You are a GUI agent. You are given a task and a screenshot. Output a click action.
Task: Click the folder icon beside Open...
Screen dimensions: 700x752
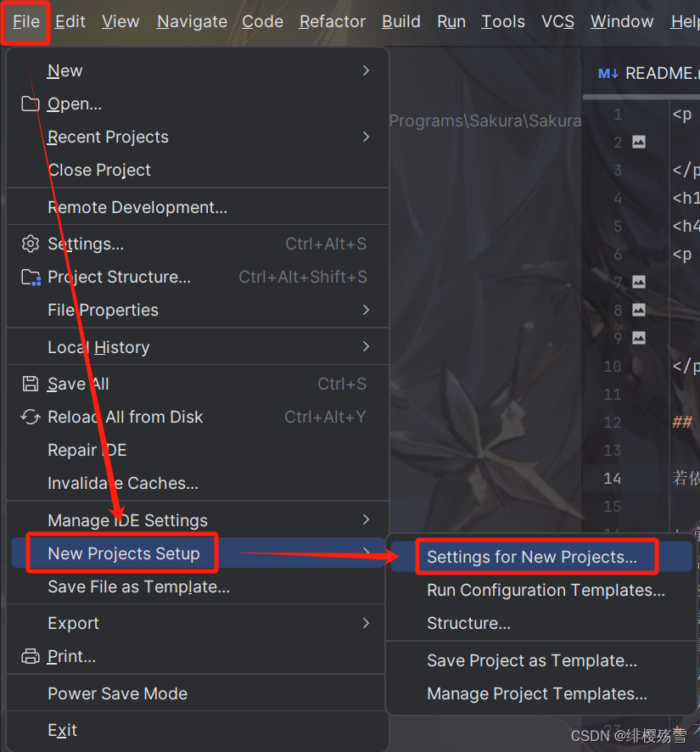point(31,104)
